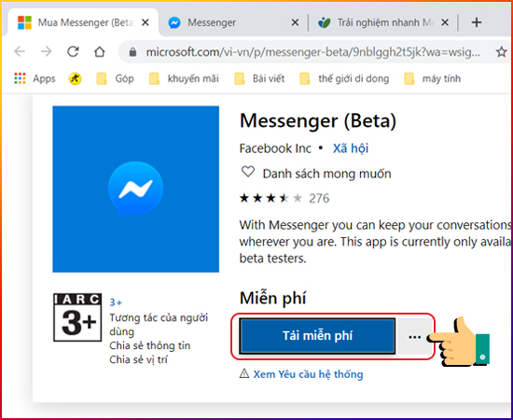The width and height of the screenshot is (513, 420).
Task: Click the Tải miễn phí button
Action: [x=317, y=336]
